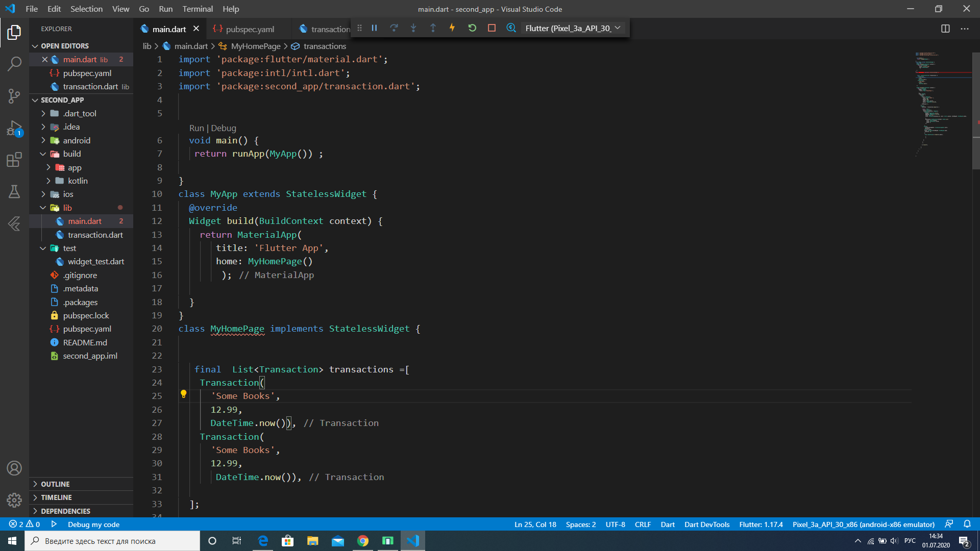Image resolution: width=980 pixels, height=551 pixels.
Task: Open the Terminal menu
Action: (x=198, y=9)
